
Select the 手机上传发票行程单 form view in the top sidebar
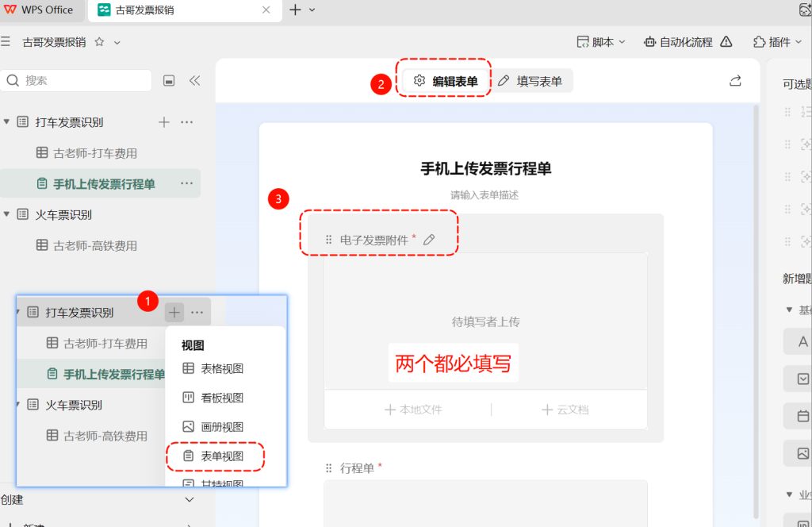[101, 183]
